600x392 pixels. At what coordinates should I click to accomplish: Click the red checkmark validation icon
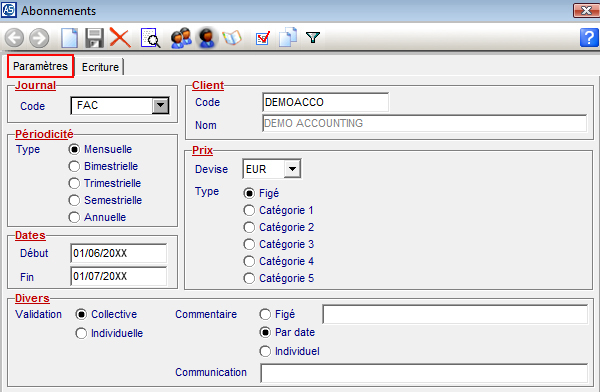[263, 38]
